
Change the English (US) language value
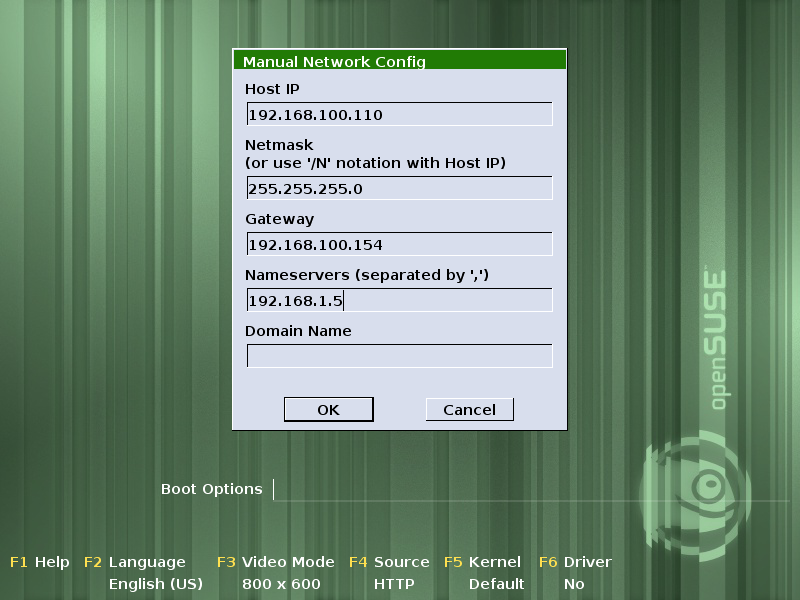(x=155, y=583)
